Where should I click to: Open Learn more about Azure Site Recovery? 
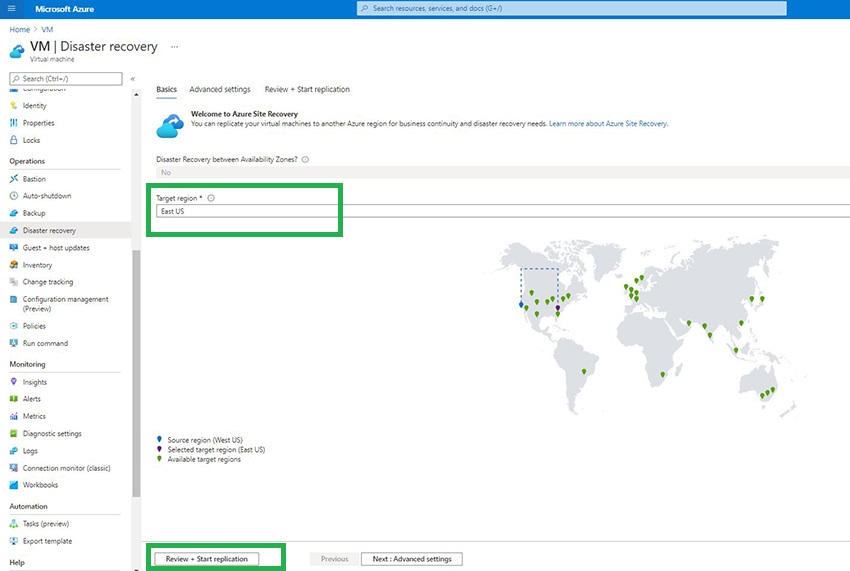pos(608,124)
